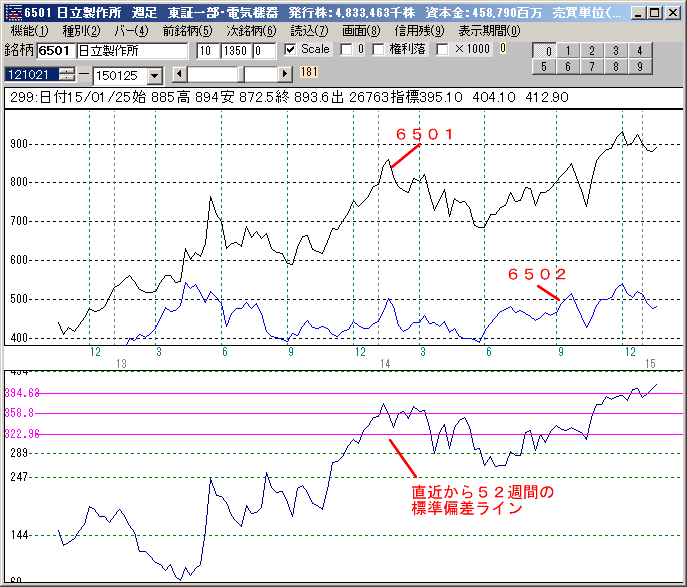The height and width of the screenshot is (587, 687).
Task: Click the horizontal scrollbar thumb
Action: coord(241,74)
